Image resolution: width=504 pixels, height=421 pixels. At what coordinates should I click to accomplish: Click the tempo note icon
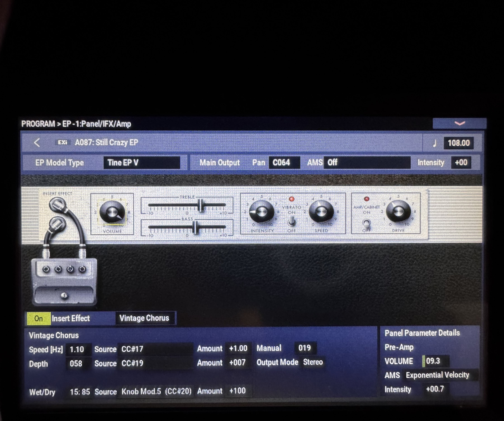point(434,143)
